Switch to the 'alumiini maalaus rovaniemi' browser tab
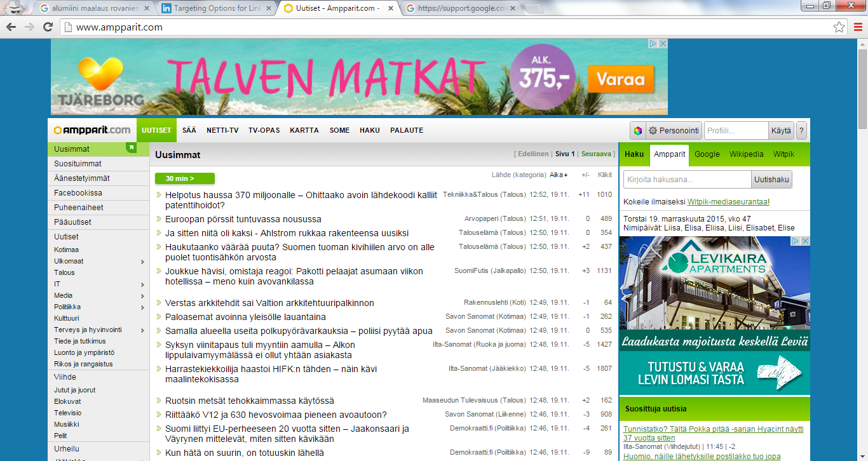This screenshot has height=461, width=868. click(x=94, y=8)
